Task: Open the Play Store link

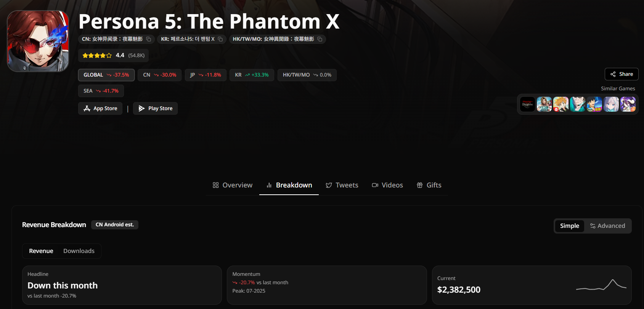Action: coord(155,109)
